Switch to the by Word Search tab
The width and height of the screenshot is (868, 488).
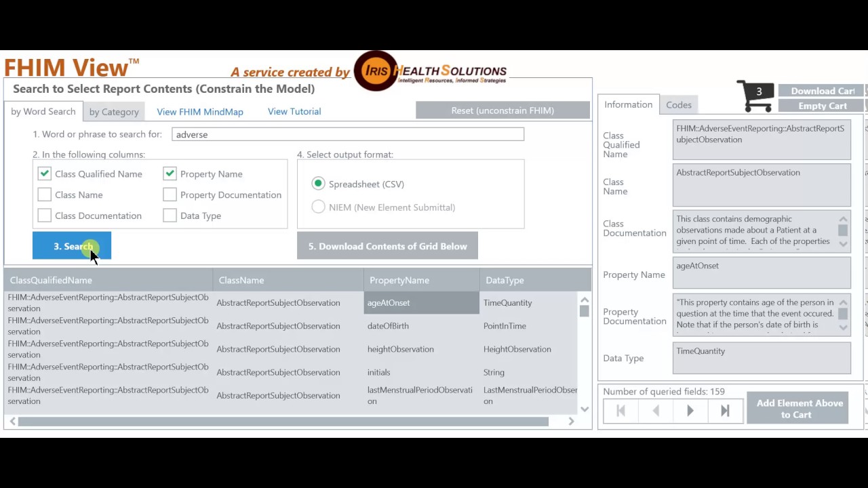pyautogui.click(x=43, y=111)
